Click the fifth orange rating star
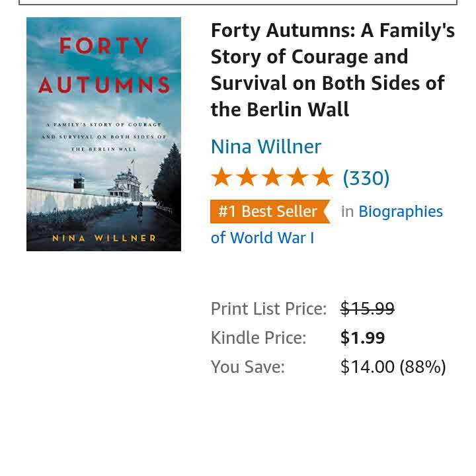This screenshot has height=476, width=476. pyautogui.click(x=323, y=177)
